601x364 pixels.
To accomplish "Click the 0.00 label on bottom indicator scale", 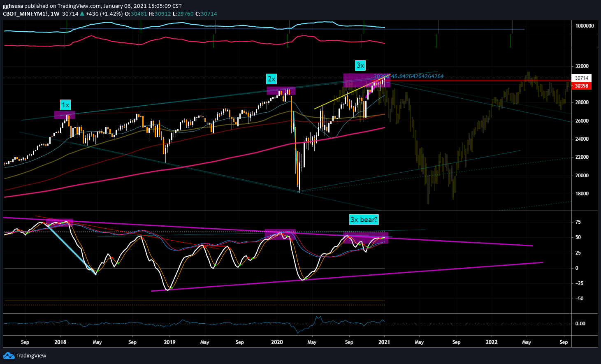I will coord(580,324).
